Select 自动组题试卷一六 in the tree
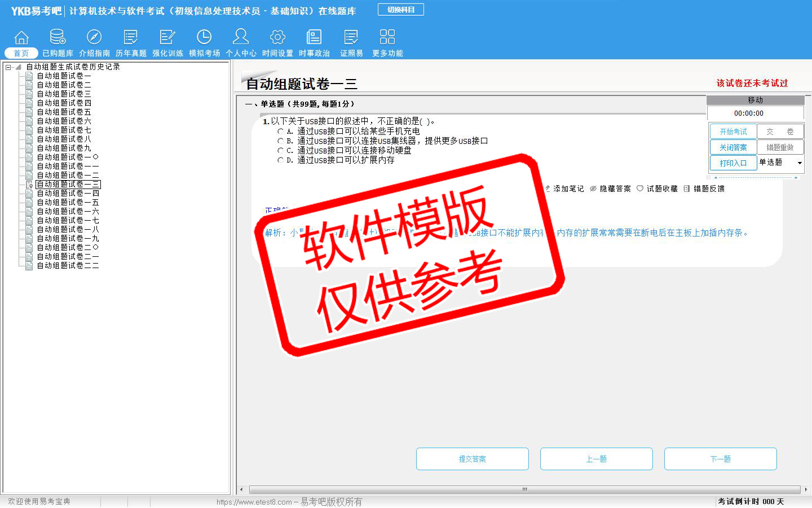 point(68,211)
